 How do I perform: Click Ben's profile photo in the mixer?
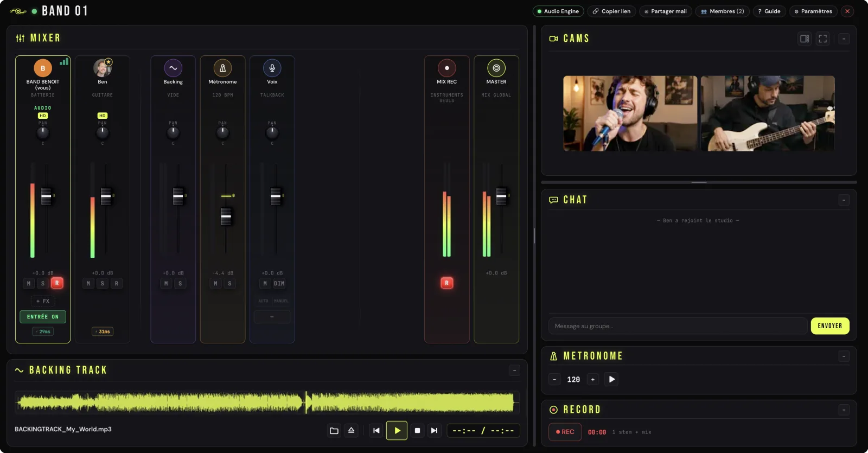pyautogui.click(x=102, y=68)
